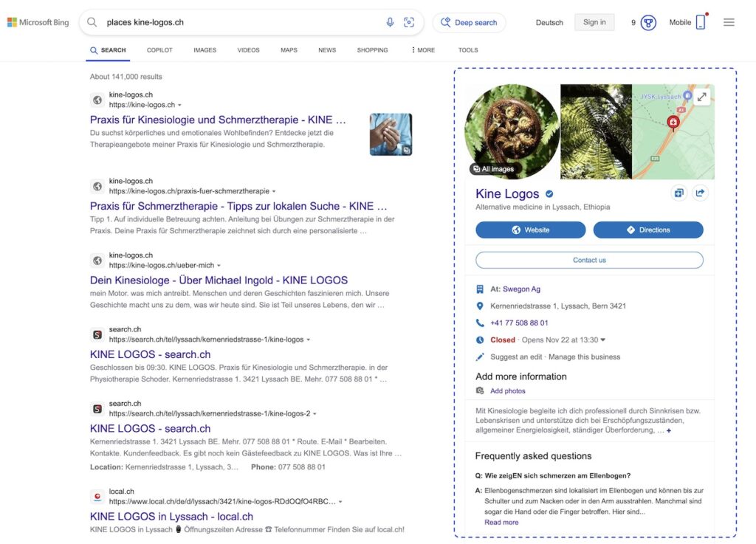
Task: Expand the ueber-mich URL dropdown arrow
Action: point(219,266)
